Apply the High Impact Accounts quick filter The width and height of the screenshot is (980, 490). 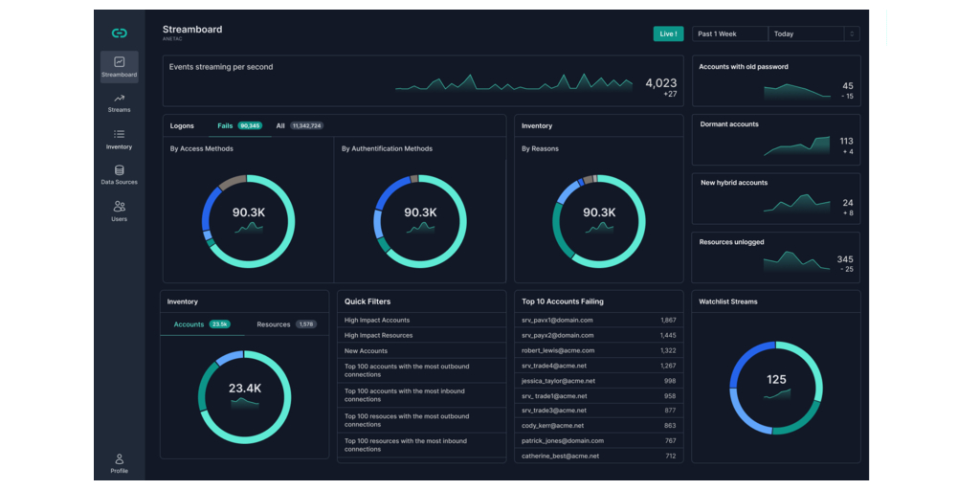coord(377,320)
